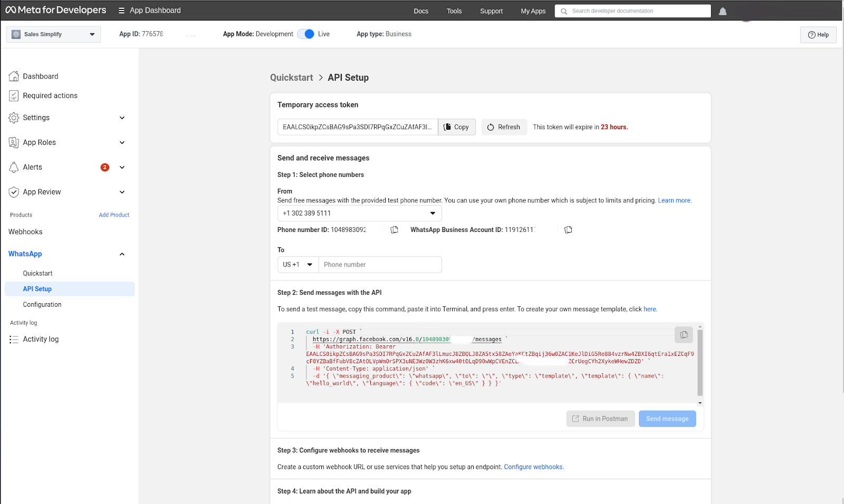
Task: Click the Sales Simplify app icon
Action: [x=16, y=34]
